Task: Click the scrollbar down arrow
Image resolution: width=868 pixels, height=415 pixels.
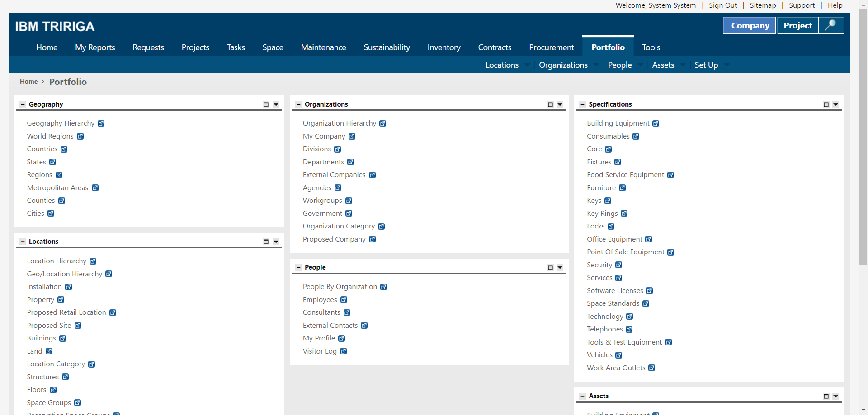Action: [863, 410]
